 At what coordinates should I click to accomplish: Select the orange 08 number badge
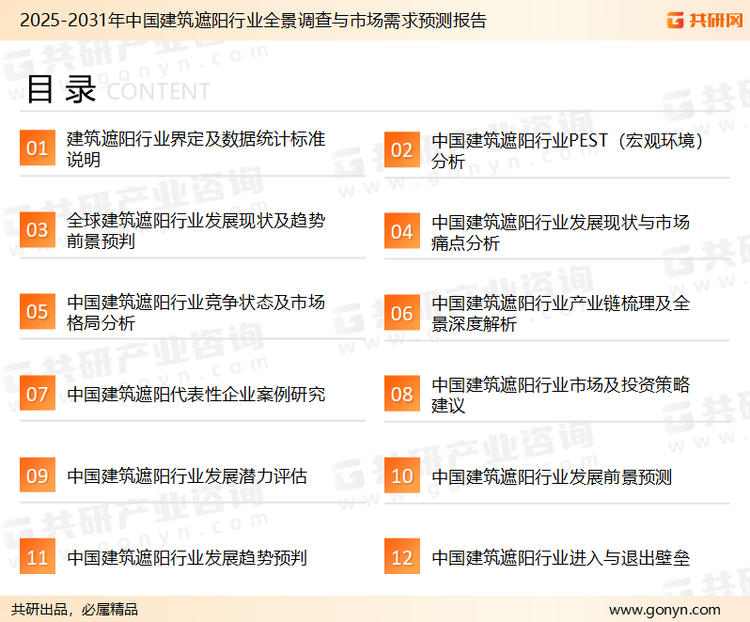click(x=402, y=394)
